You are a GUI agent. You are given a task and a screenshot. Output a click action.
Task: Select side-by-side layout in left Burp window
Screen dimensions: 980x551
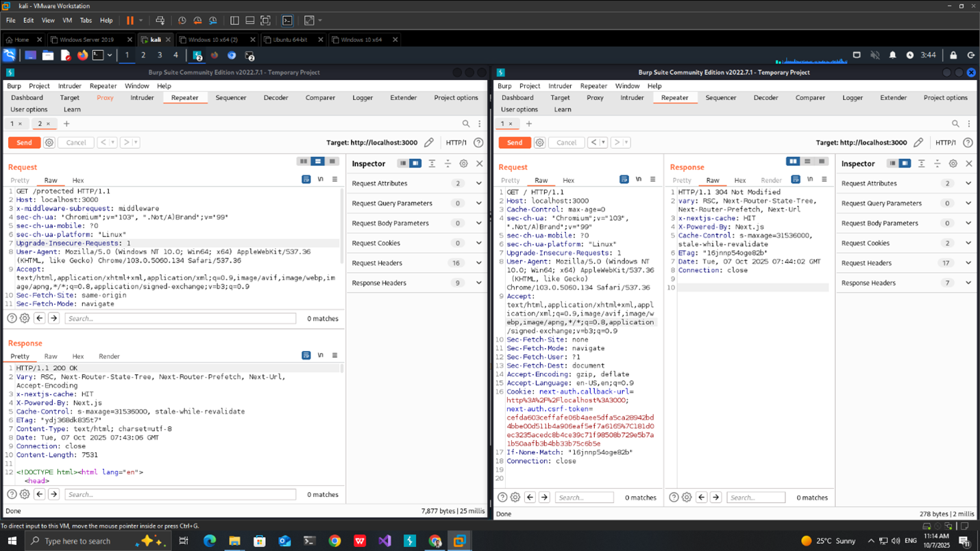coord(304,162)
